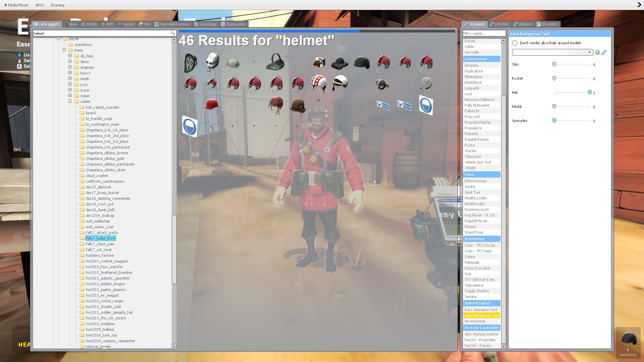Image resolution: width=644 pixels, height=362 pixels.
Task: Switch to the Life Mod tab
Action: (x=499, y=24)
